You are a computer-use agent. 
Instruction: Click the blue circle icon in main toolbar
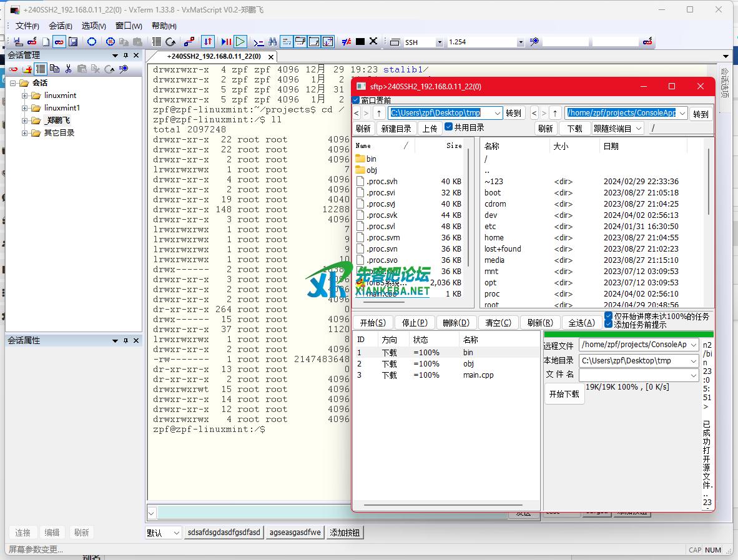click(x=92, y=42)
